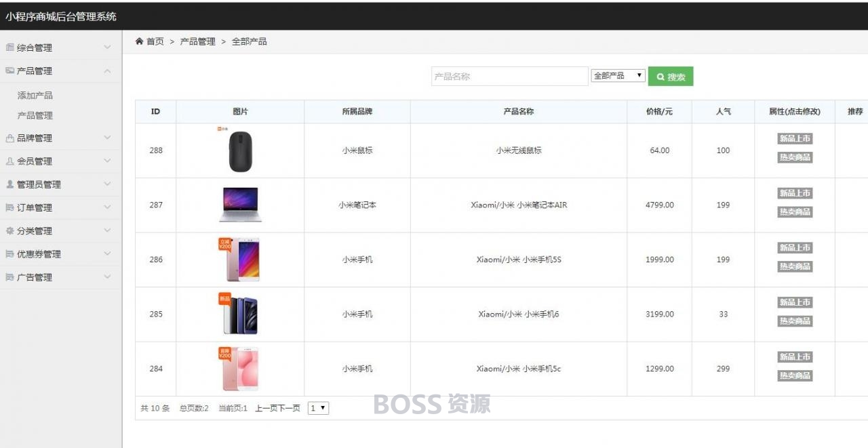Click 上一页 pagination link
Image resolution: width=868 pixels, height=448 pixels.
click(266, 408)
